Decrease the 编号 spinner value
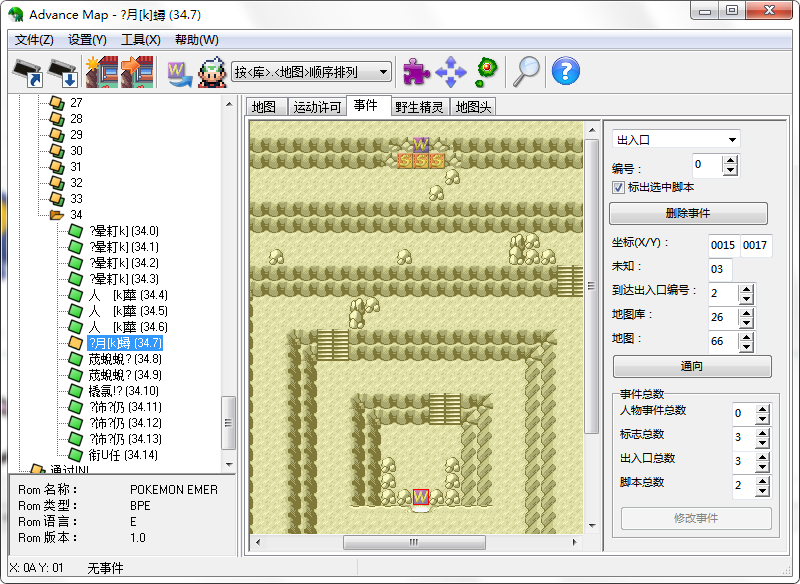The image size is (800, 584). pyautogui.click(x=731, y=170)
